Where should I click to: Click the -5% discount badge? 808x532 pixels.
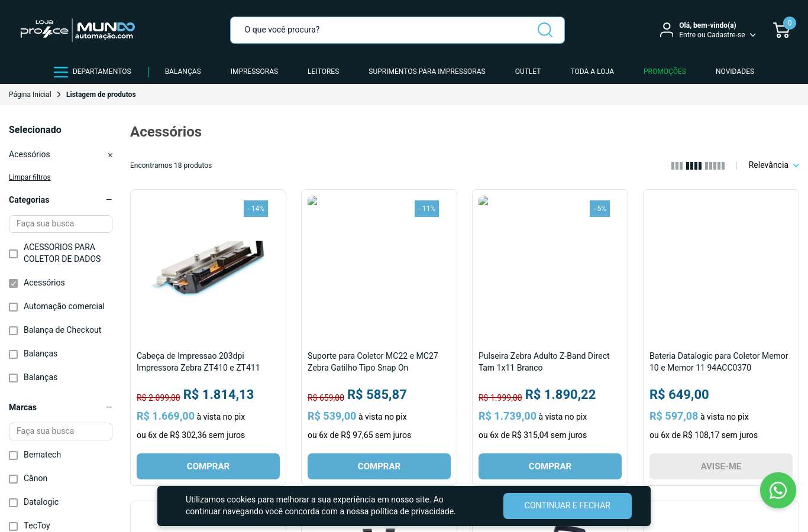tap(600, 209)
